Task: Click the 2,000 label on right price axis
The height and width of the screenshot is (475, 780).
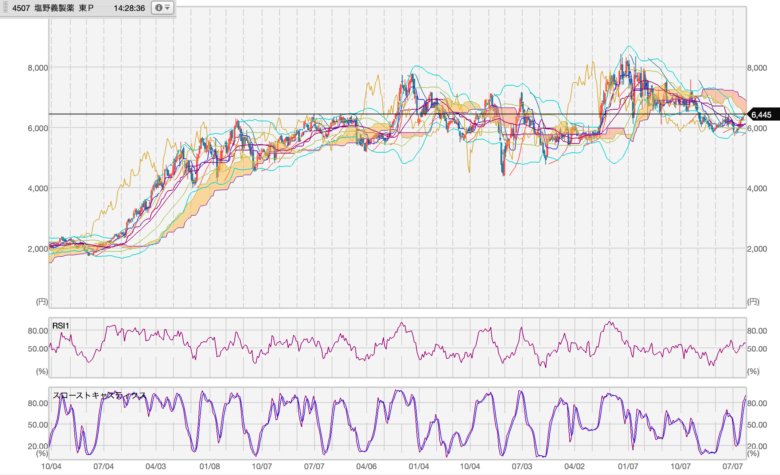Action: tap(762, 248)
